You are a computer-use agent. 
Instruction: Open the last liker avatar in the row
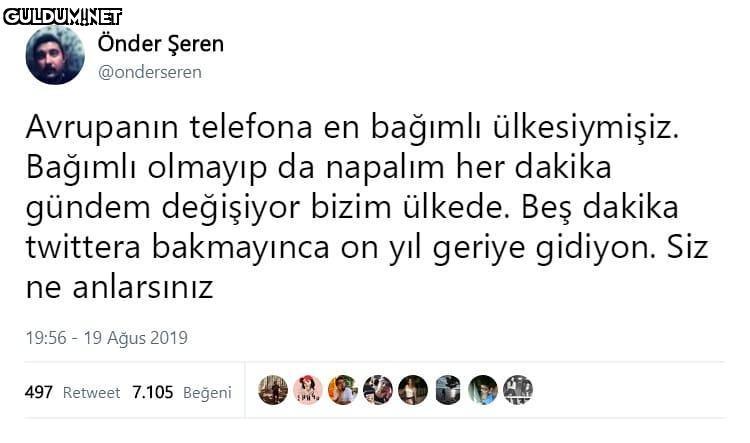coord(518,390)
